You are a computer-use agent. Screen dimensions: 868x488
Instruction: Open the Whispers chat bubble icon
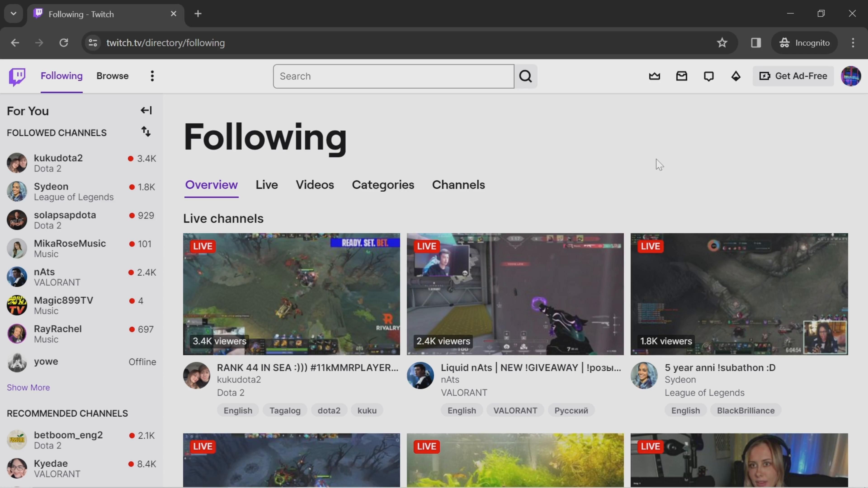pyautogui.click(x=709, y=76)
